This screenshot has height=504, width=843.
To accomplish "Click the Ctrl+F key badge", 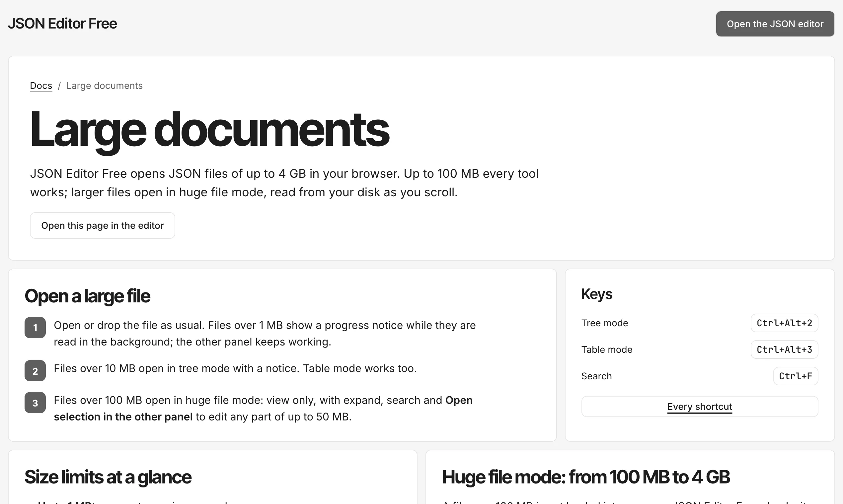I will (x=796, y=376).
